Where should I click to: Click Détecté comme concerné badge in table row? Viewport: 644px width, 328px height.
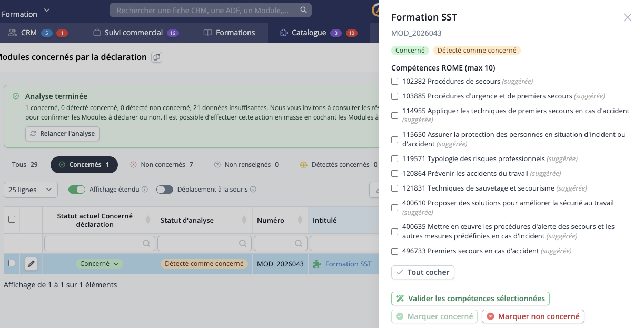[x=204, y=264]
